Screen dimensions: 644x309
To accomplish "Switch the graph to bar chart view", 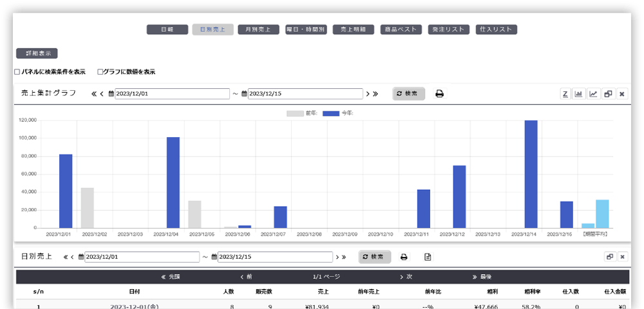I will 579,94.
